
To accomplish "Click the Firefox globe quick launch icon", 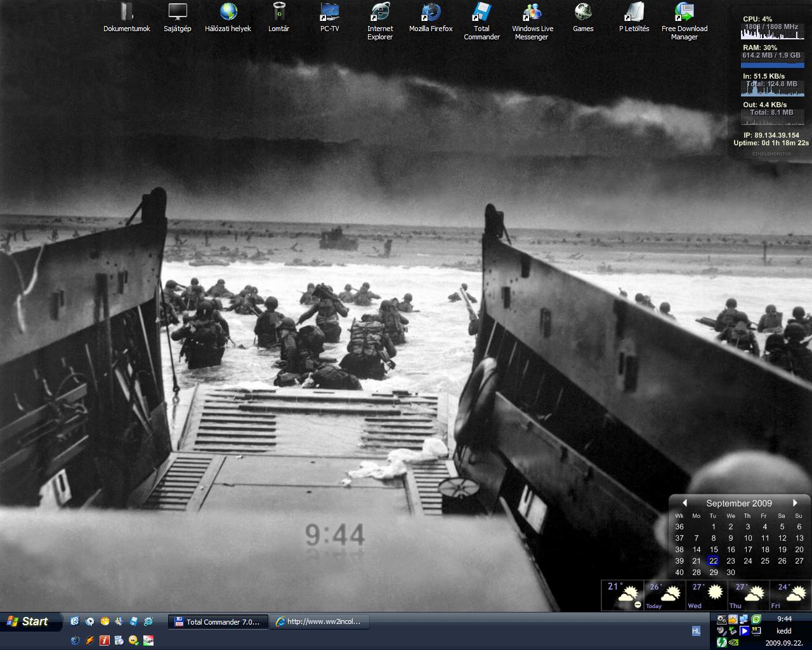I will click(x=75, y=640).
